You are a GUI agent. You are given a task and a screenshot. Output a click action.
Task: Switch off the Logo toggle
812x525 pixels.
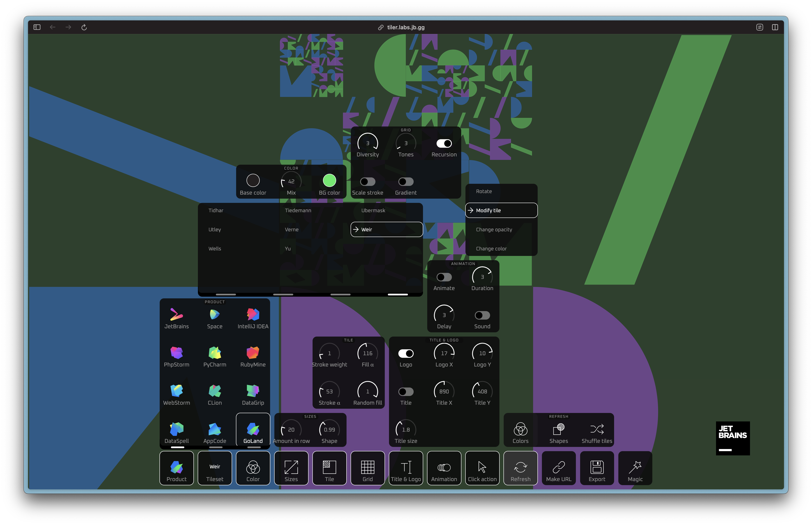[406, 354]
